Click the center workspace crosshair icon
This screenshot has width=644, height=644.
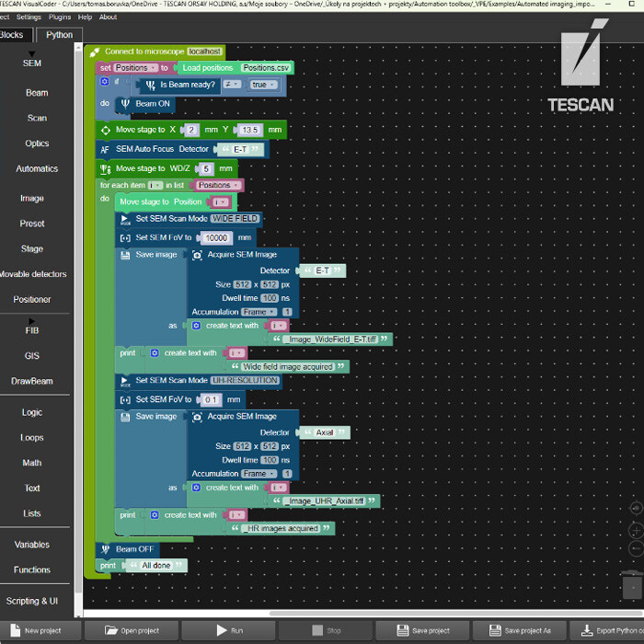pyautogui.click(x=636, y=508)
